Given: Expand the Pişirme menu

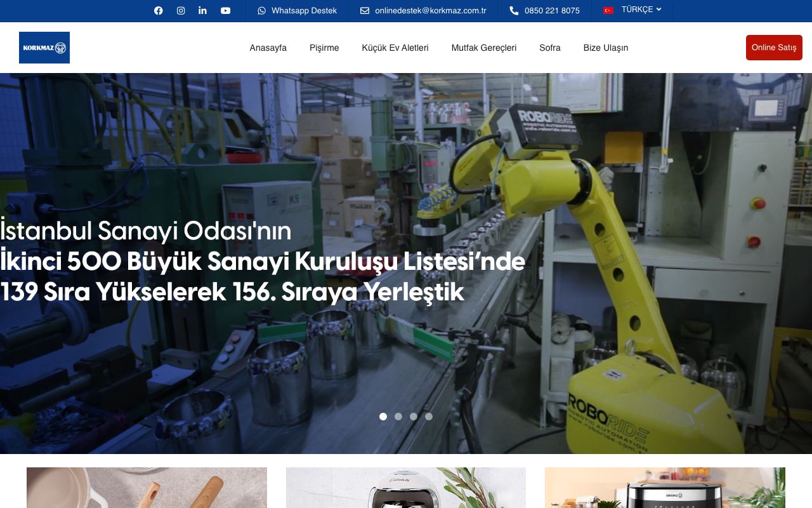Looking at the screenshot, I should 324,48.
